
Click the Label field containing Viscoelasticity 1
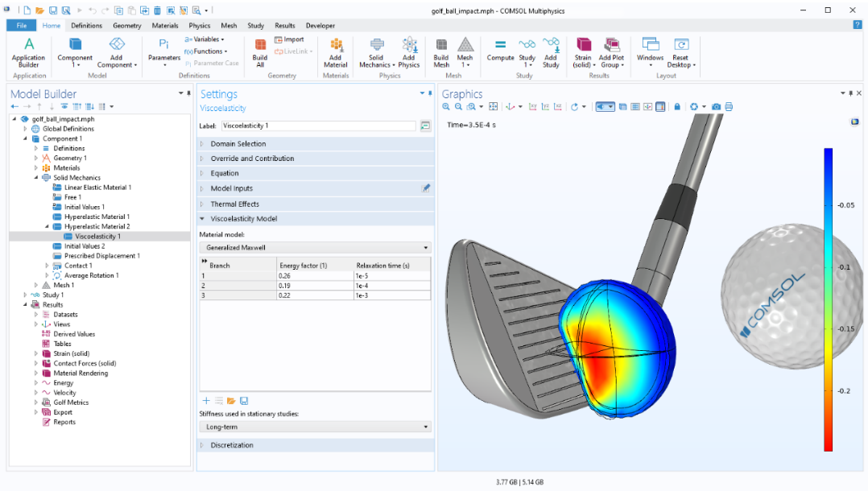(x=318, y=126)
